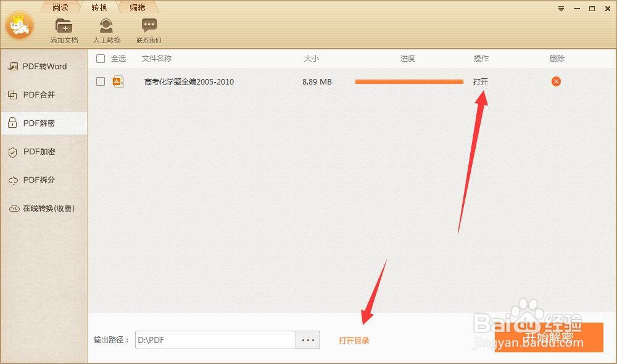This screenshot has height=364, width=617.
Task: Select PDF转Word in the sidebar
Action: [x=43, y=66]
